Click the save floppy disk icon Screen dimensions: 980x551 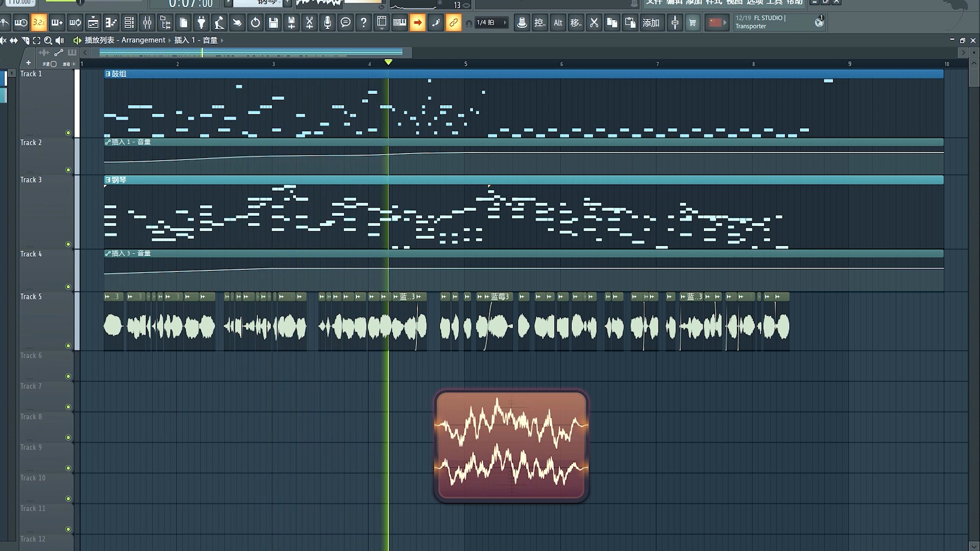tap(273, 22)
